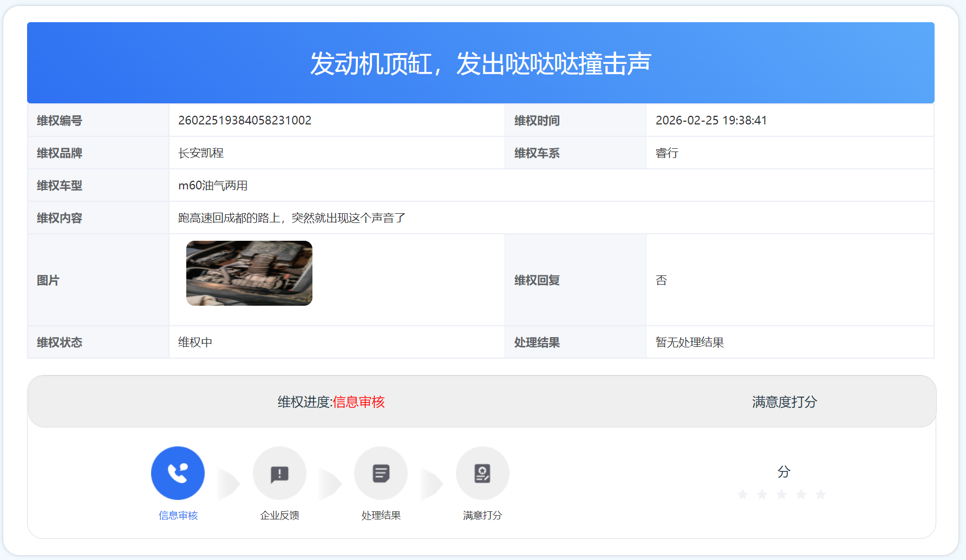
Task: Click the blue phone 信息审核 step icon
Action: tap(178, 473)
